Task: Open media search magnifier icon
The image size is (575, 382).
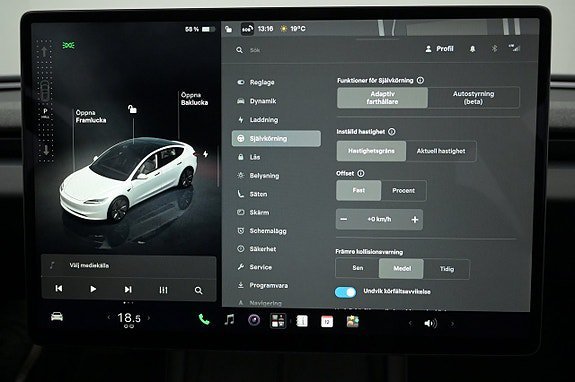Action: (198, 290)
